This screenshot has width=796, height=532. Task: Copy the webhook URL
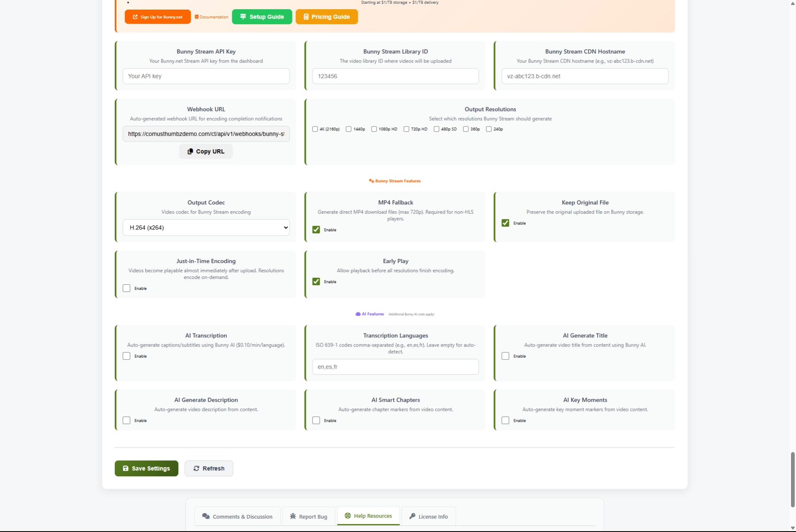coord(206,152)
